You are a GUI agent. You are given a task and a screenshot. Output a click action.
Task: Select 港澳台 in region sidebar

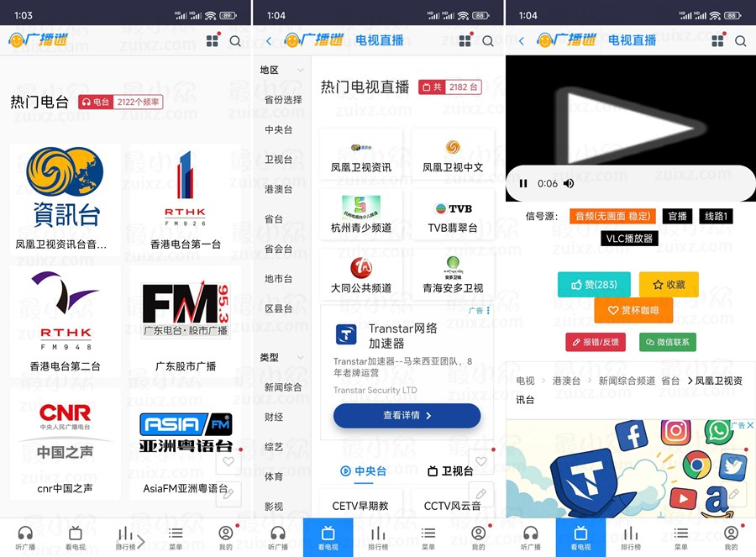click(278, 190)
